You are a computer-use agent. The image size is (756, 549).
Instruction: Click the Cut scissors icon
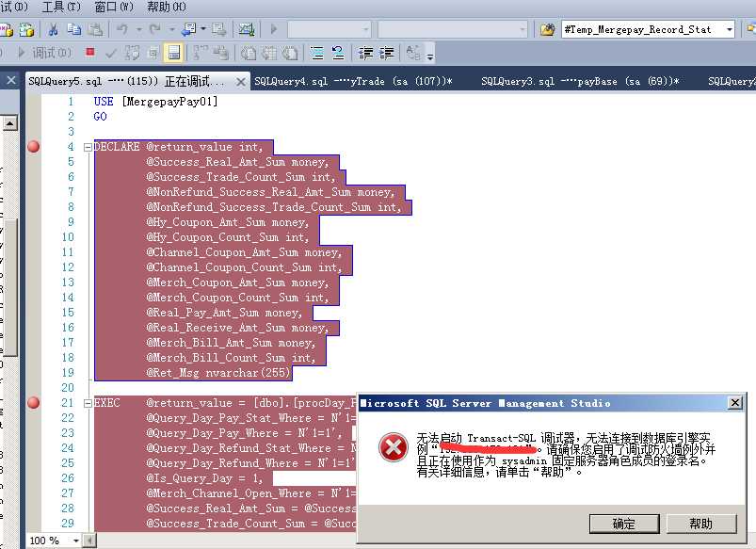(53, 30)
